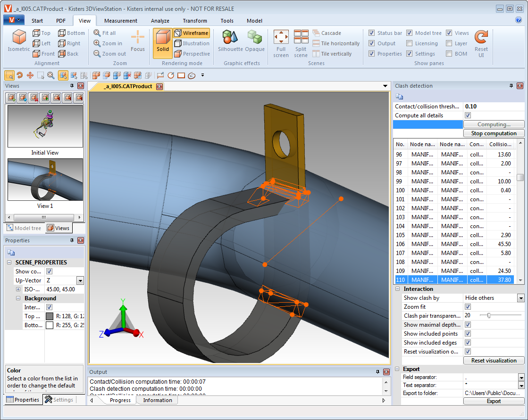Apply the Opaque graphic effect

(255, 41)
